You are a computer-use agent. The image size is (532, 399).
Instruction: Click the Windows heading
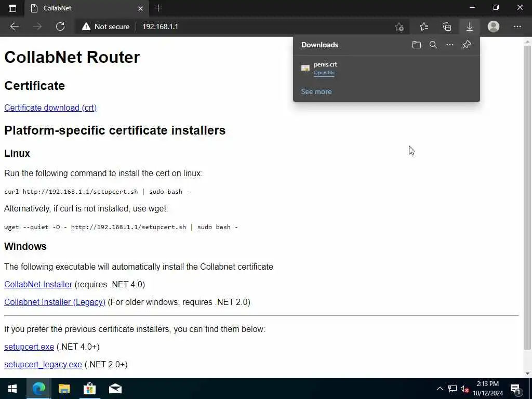pyautogui.click(x=25, y=246)
